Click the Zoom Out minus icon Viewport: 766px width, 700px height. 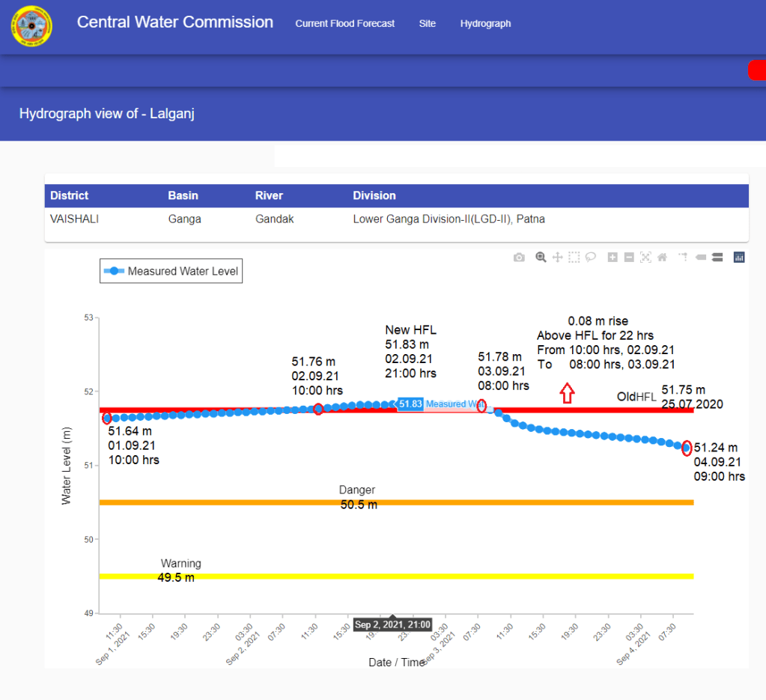pos(629,258)
